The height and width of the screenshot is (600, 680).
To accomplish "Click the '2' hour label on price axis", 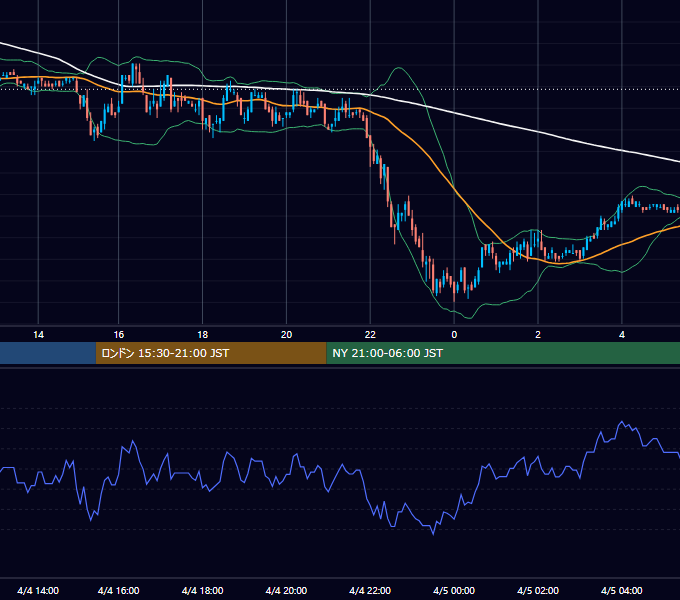I will click(x=538, y=335).
